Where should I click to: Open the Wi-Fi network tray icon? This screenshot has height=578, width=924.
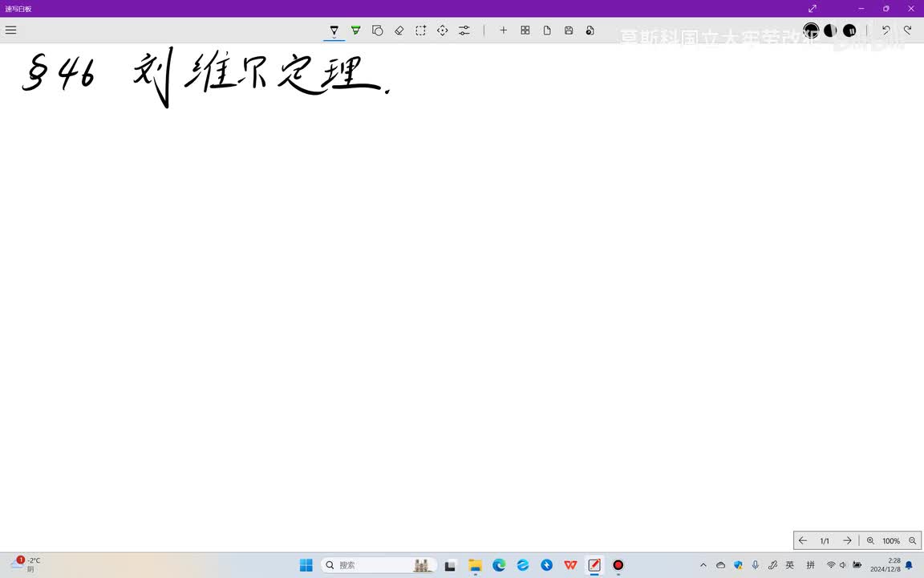click(x=831, y=565)
